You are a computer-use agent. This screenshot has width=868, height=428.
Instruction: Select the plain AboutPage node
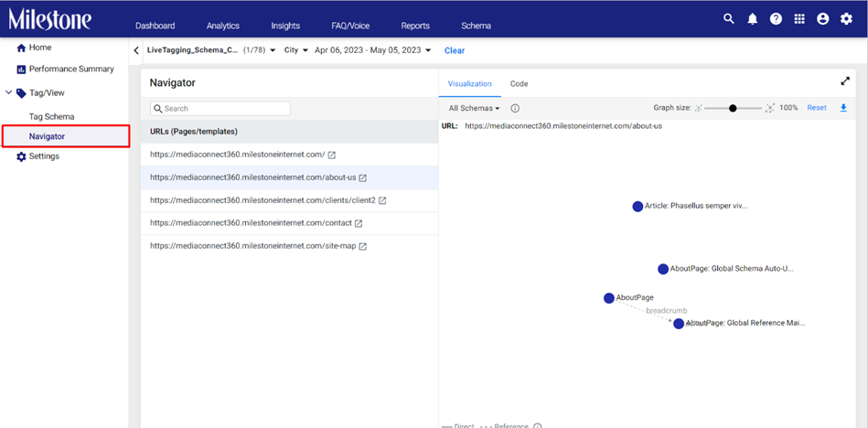coord(609,298)
